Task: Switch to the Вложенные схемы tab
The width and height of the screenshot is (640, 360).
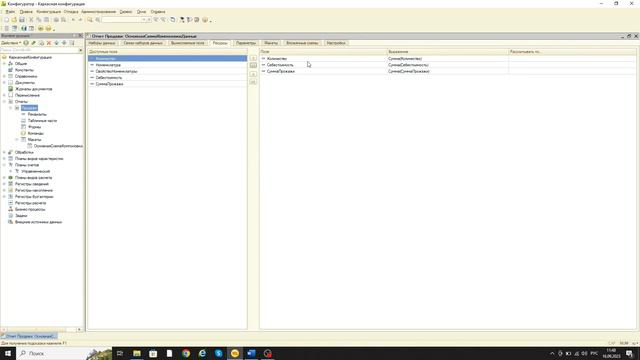Action: [302, 43]
